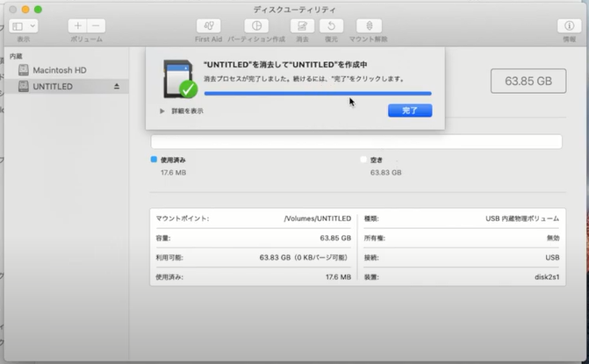Select the UNTITLED volume in sidebar
The width and height of the screenshot is (589, 364).
pyautogui.click(x=67, y=86)
